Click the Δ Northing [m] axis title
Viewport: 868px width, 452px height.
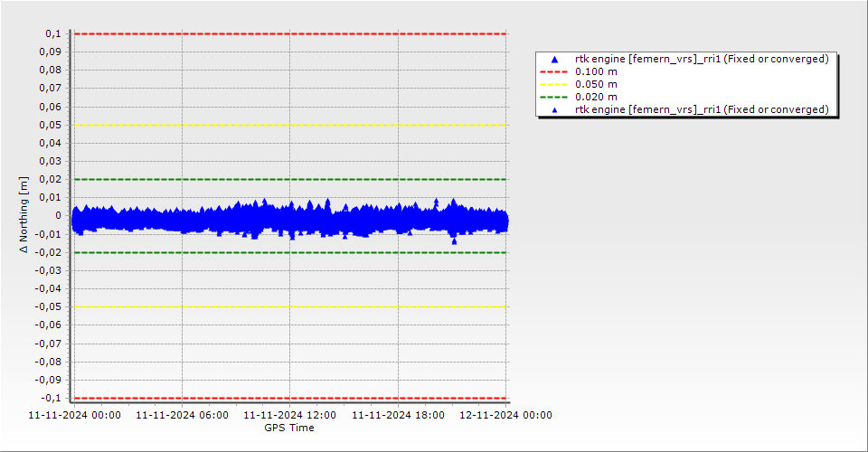click(x=24, y=215)
